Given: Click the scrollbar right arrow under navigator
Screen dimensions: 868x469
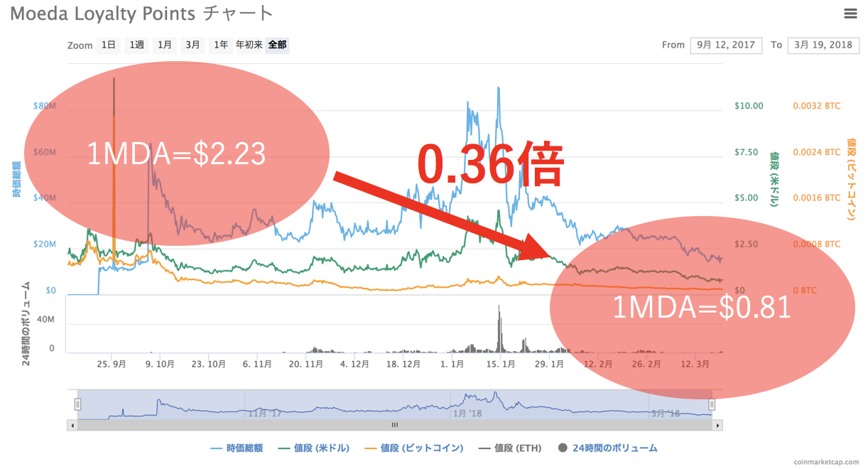Looking at the screenshot, I should (718, 425).
